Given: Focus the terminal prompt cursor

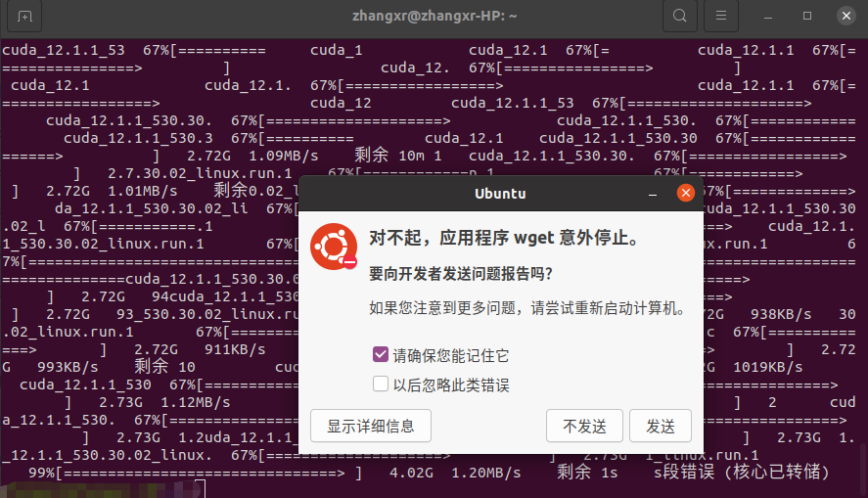Looking at the screenshot, I should [x=202, y=489].
